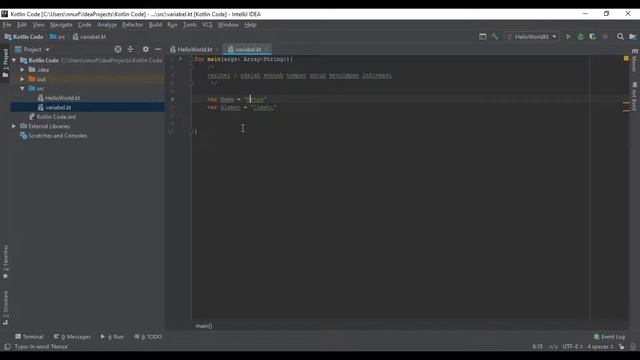Open the TODO tool window
The width and height of the screenshot is (640, 360).
pos(148,337)
